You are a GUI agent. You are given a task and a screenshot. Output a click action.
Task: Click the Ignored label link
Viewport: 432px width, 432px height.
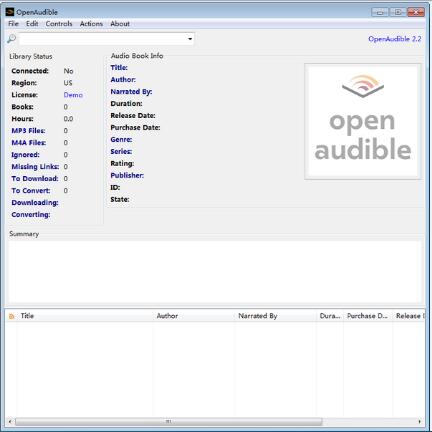coord(25,155)
